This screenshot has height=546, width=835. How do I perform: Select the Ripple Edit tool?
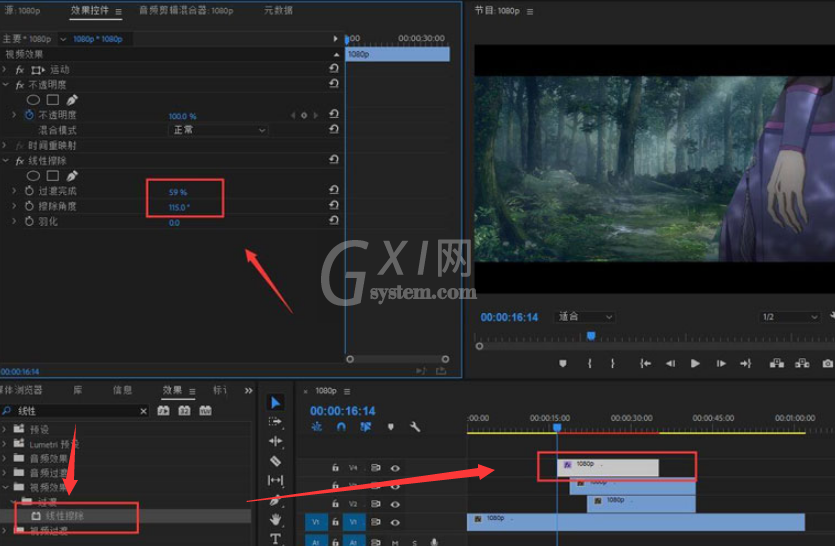pyautogui.click(x=275, y=441)
